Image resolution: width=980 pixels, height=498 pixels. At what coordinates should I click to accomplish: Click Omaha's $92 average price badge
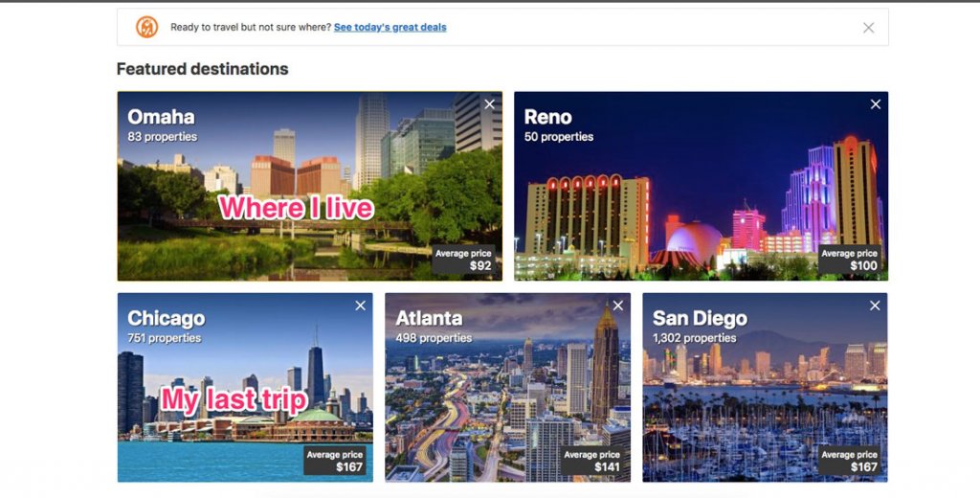tap(463, 259)
